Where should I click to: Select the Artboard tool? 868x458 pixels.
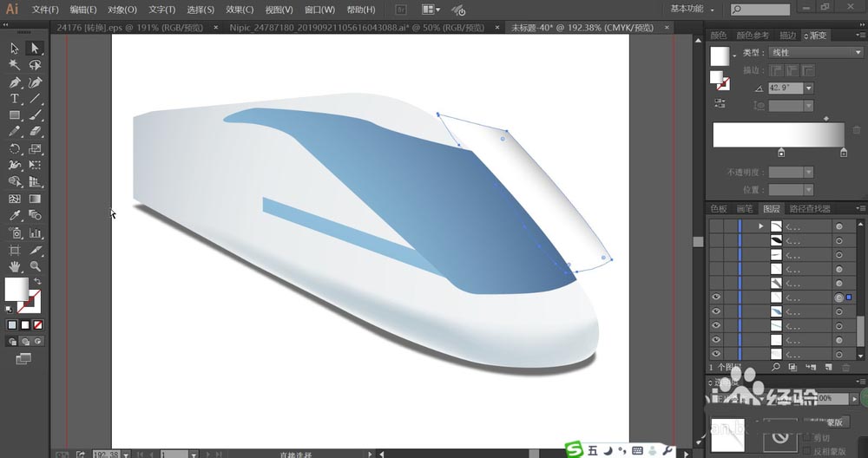15,250
